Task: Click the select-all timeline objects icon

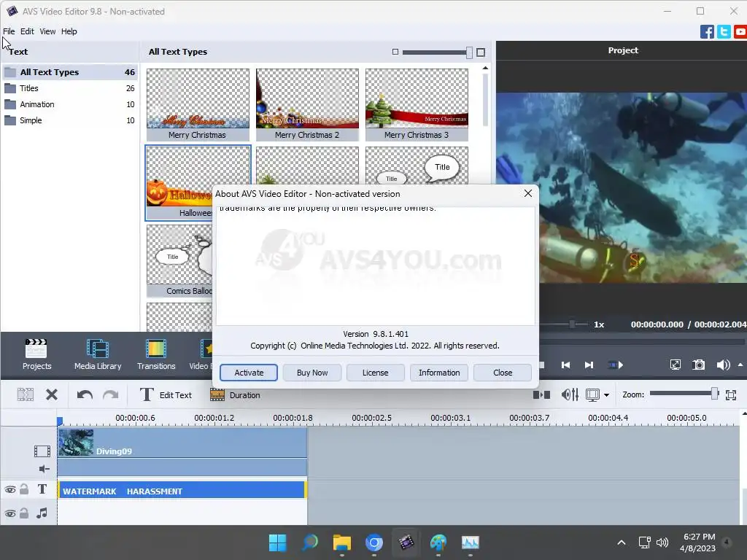Action: [x=26, y=394]
